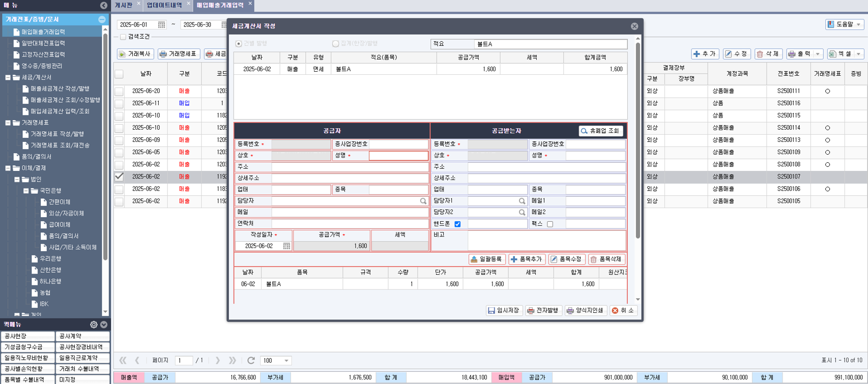Collapse the 퀵메뉴 panel chevron icon

click(104, 324)
